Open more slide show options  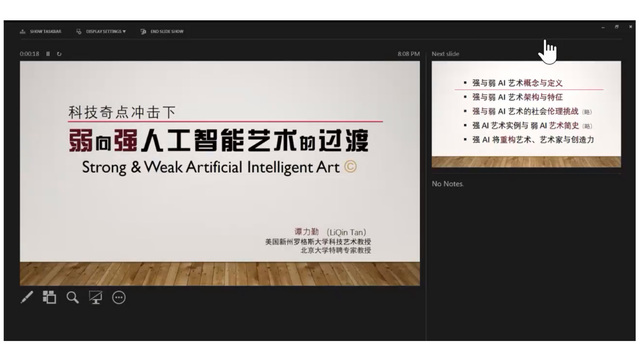point(119,298)
